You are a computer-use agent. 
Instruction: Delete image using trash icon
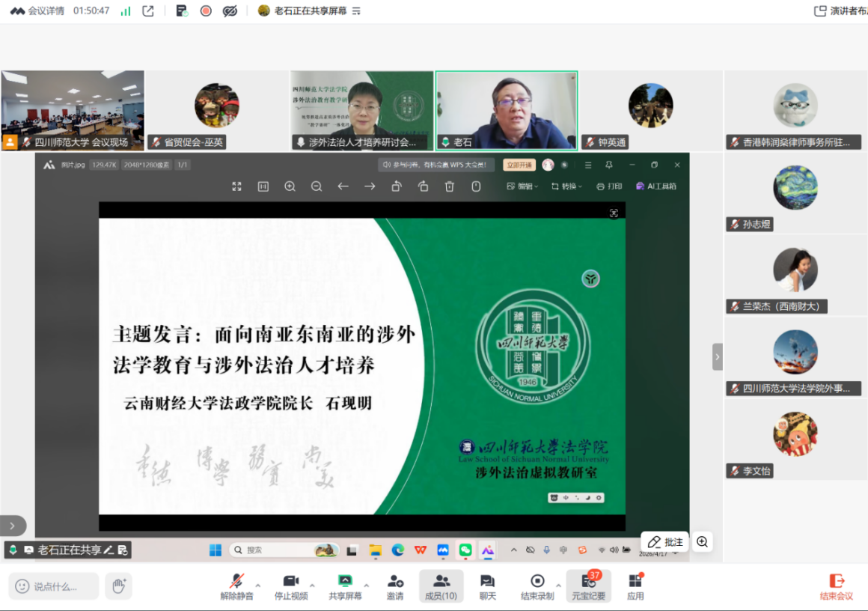pos(450,186)
